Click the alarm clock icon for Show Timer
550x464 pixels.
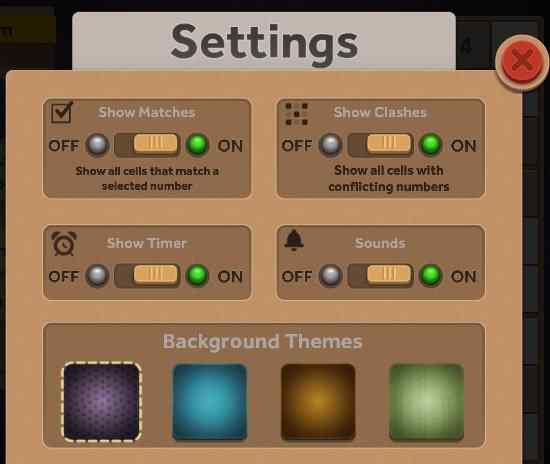pos(64,243)
